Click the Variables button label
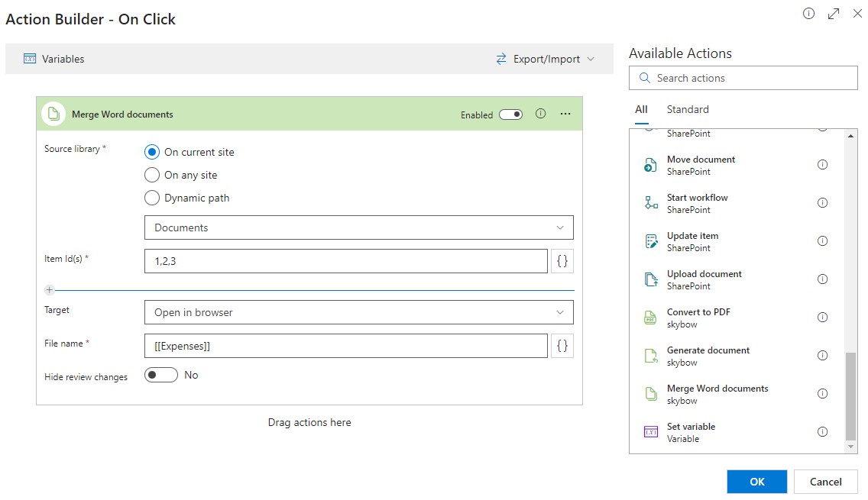Screen dimensions: 868x500 (x=63, y=59)
